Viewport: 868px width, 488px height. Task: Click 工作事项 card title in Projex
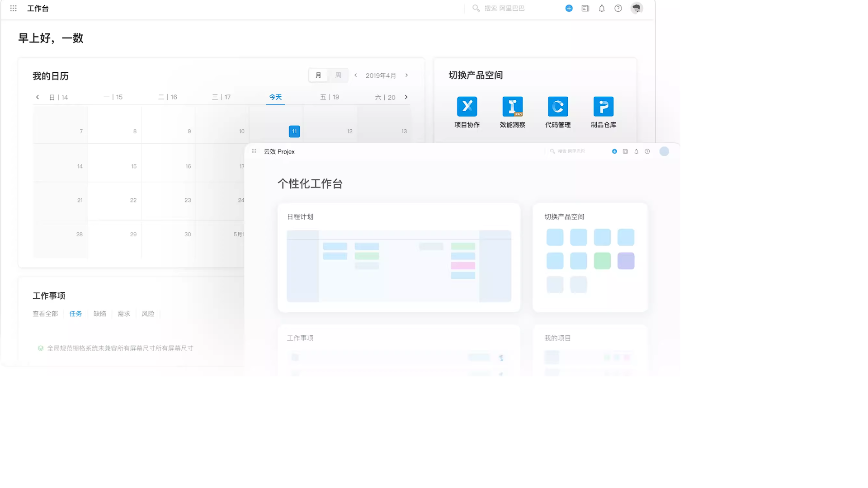(x=300, y=338)
